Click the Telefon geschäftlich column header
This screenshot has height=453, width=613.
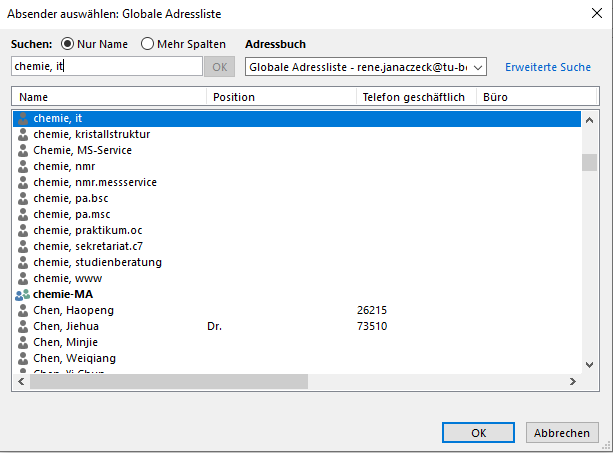pos(415,97)
